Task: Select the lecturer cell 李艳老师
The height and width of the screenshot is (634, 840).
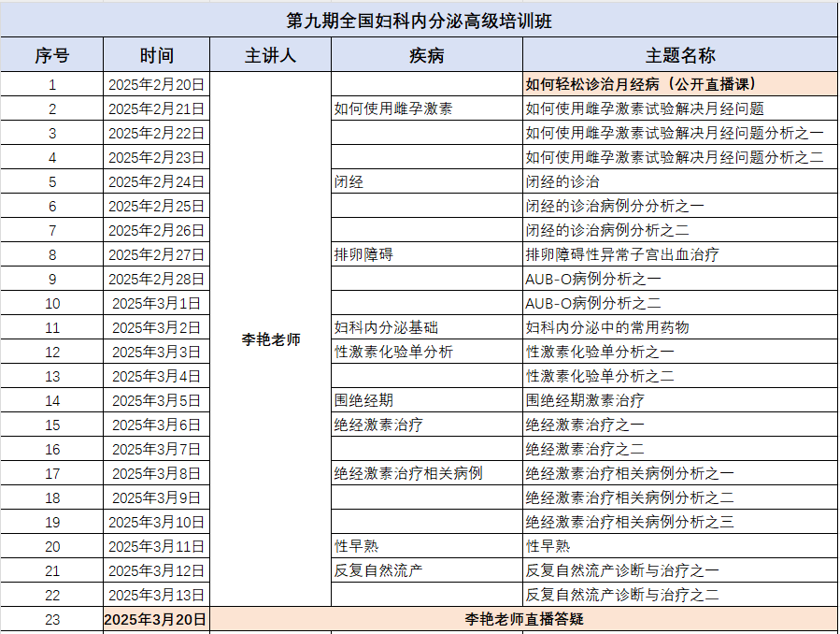Action: tap(271, 339)
